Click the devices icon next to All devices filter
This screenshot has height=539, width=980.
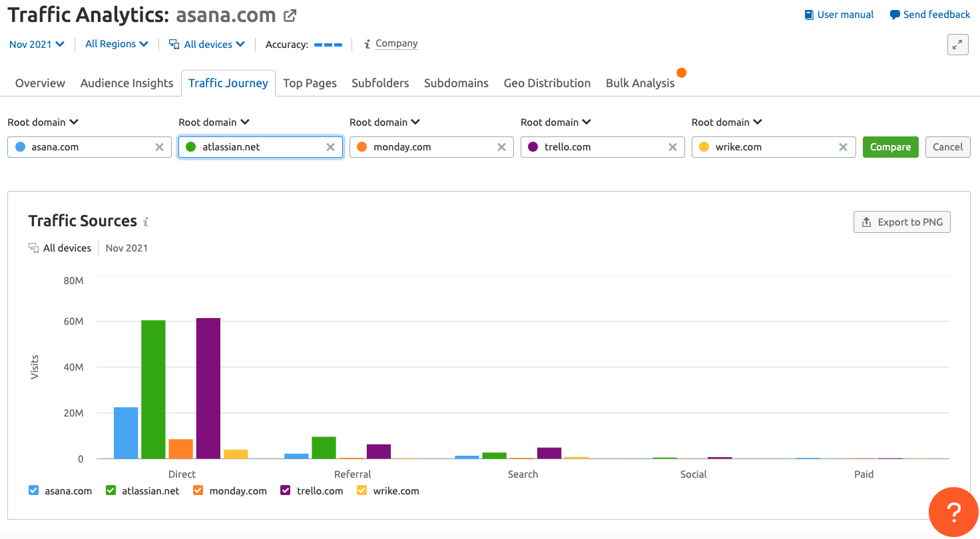click(x=174, y=44)
